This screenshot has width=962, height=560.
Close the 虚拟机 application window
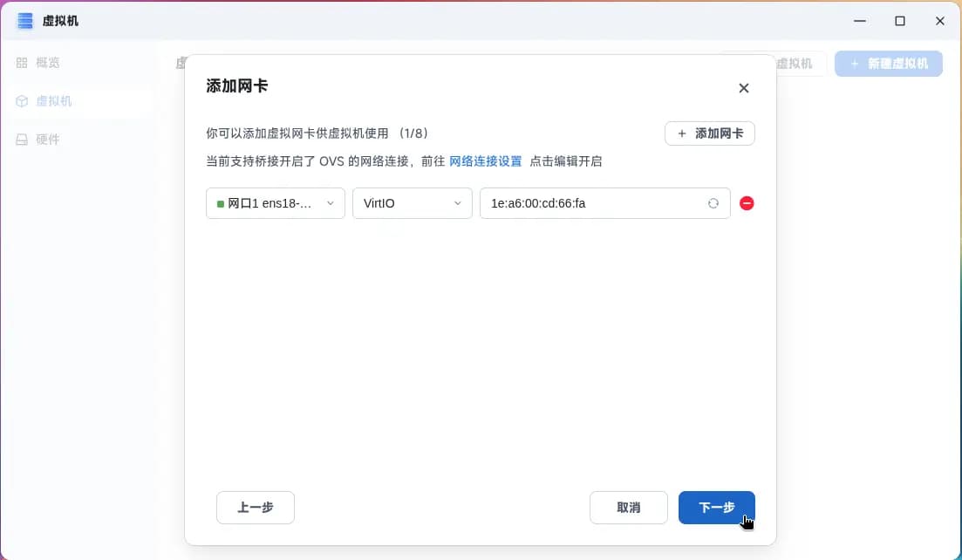939,21
